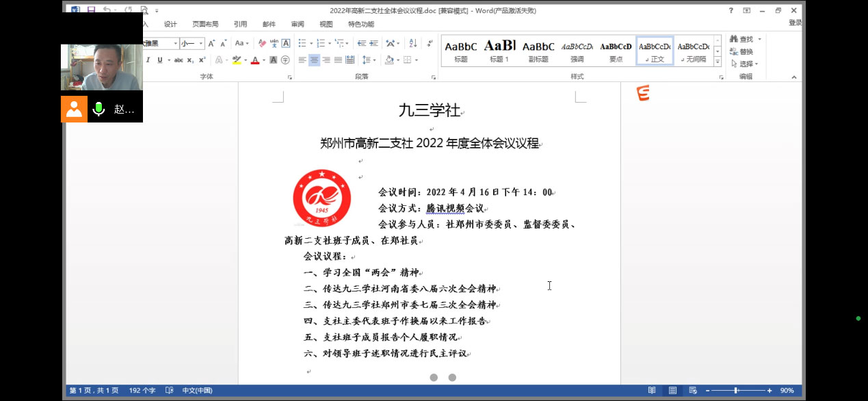Toggle show/hide paragraph marks
The image size is (868, 401).
point(430,43)
